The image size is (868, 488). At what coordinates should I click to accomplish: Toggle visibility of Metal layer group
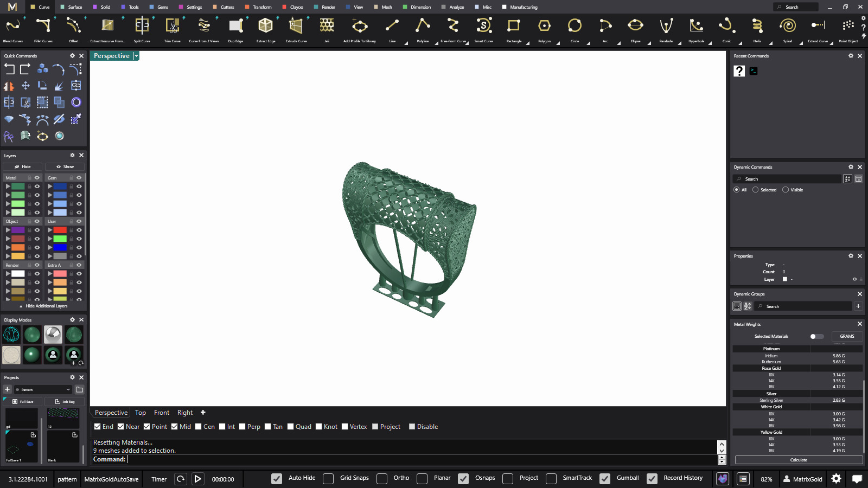pos(37,178)
